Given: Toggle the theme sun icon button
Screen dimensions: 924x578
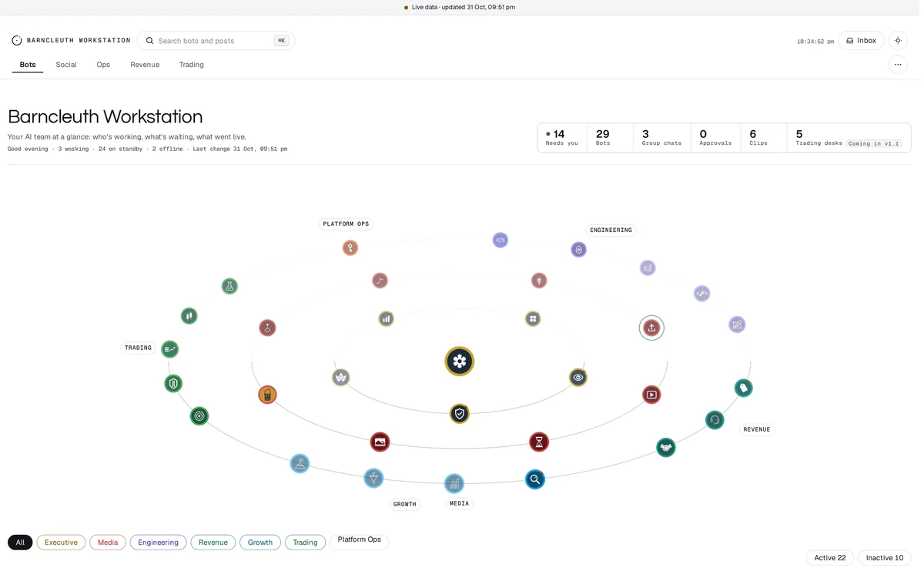Looking at the screenshot, I should (x=898, y=41).
